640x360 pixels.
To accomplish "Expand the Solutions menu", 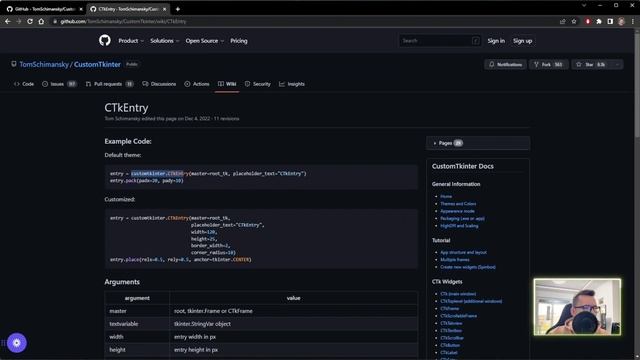I will coord(164,41).
